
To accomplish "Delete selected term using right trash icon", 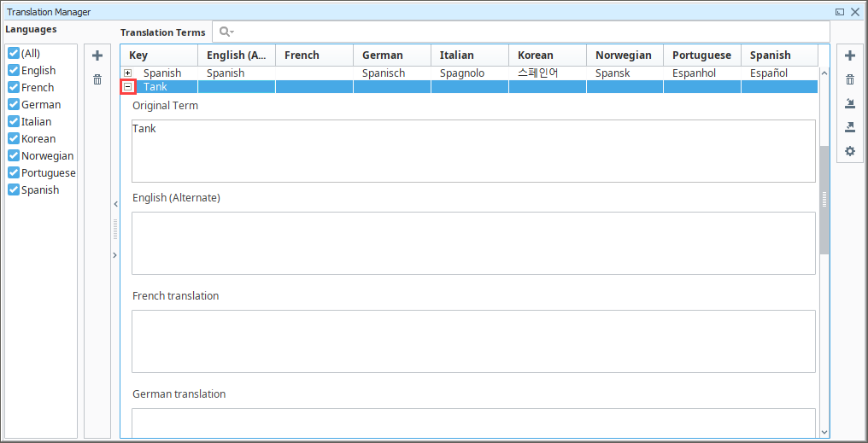I will coord(850,79).
